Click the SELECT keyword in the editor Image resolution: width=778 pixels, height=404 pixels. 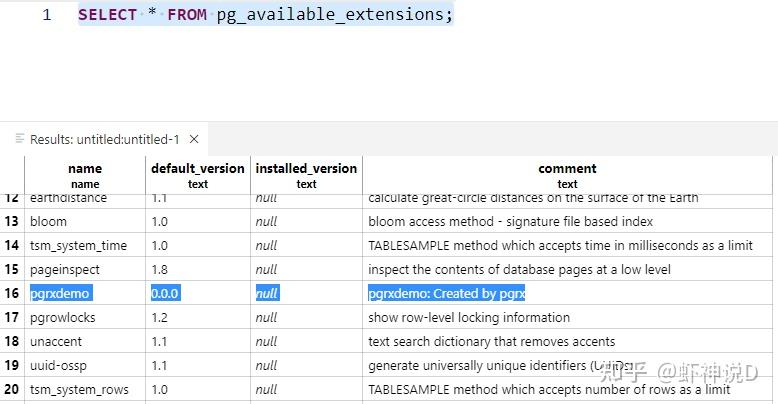point(109,16)
